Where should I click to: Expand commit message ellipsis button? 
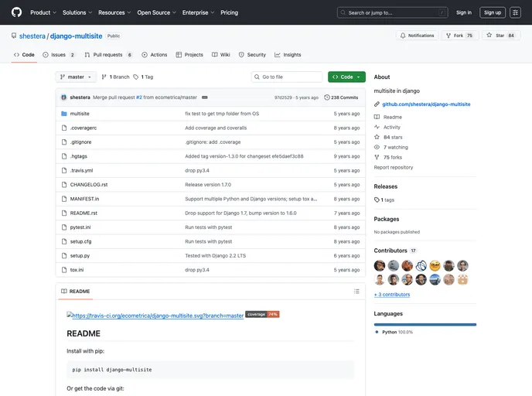[205, 97]
